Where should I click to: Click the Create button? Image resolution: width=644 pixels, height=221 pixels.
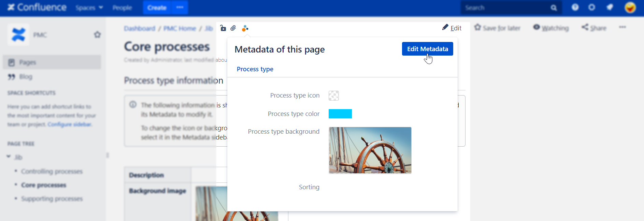[x=157, y=8]
